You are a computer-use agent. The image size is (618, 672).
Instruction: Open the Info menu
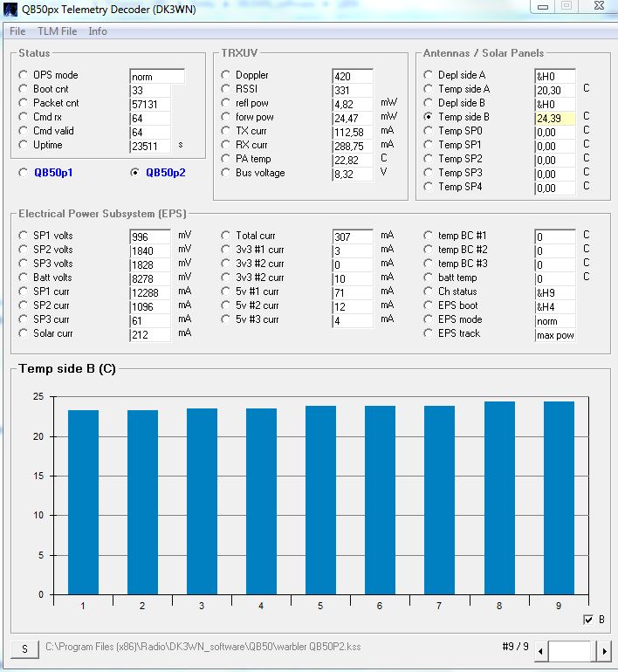[x=98, y=31]
